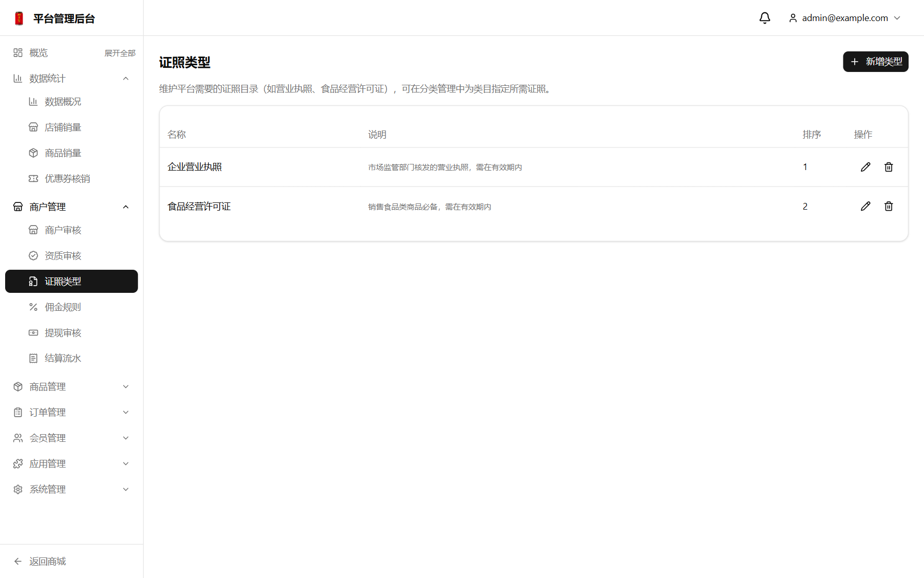Expand the 会员管理 section
924x578 pixels.
click(x=71, y=438)
